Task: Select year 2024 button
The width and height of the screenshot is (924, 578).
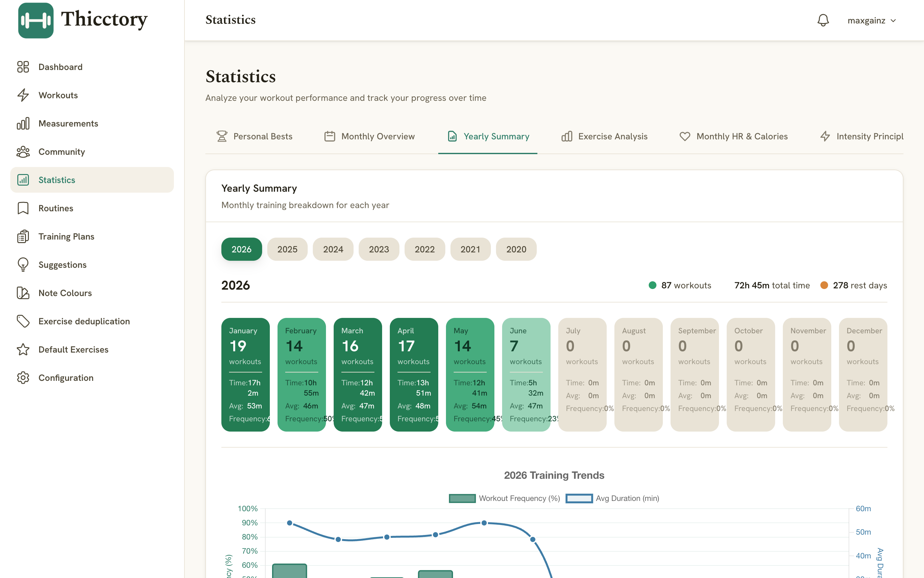Action: click(333, 249)
